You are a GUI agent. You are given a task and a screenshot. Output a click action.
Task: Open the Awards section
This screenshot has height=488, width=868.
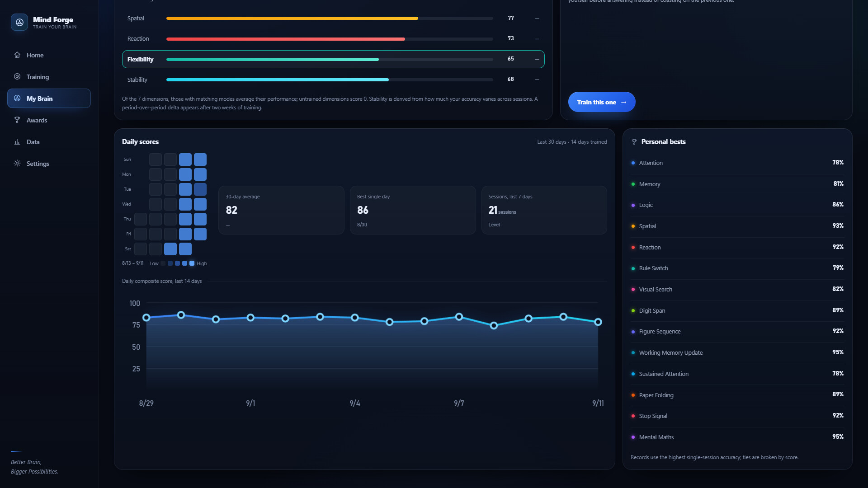point(49,120)
